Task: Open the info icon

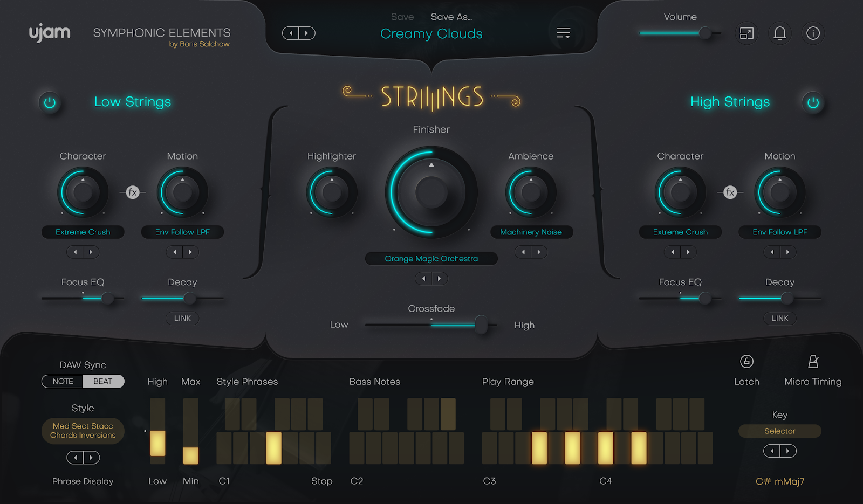Action: tap(813, 33)
